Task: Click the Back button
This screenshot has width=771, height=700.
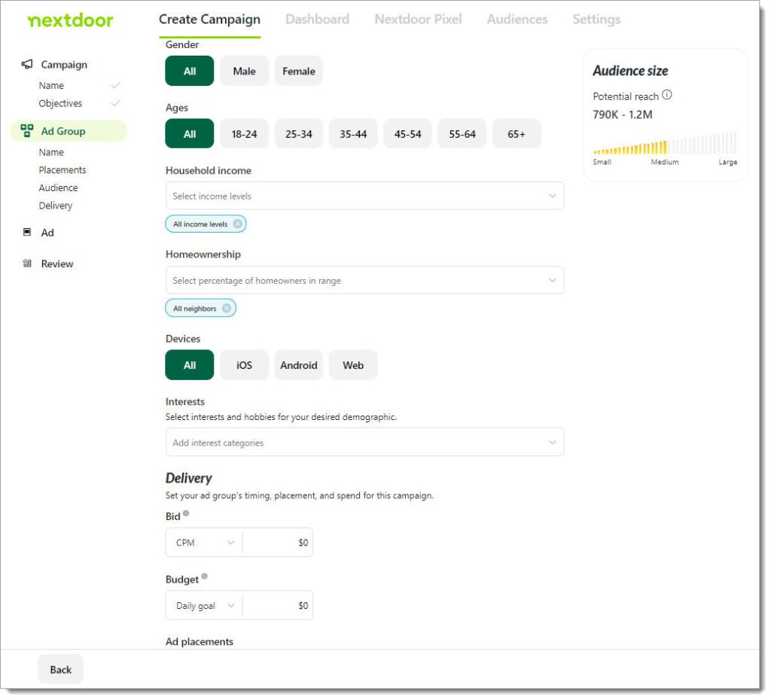Action: (59, 668)
